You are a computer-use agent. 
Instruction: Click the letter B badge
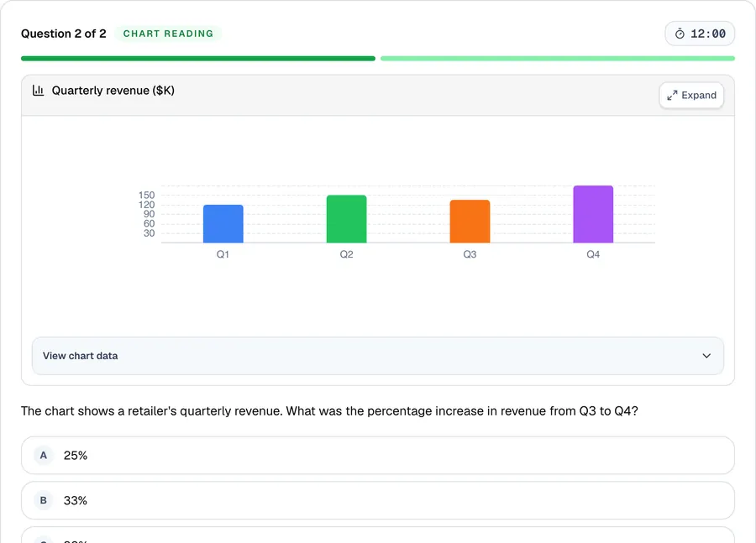pos(44,500)
